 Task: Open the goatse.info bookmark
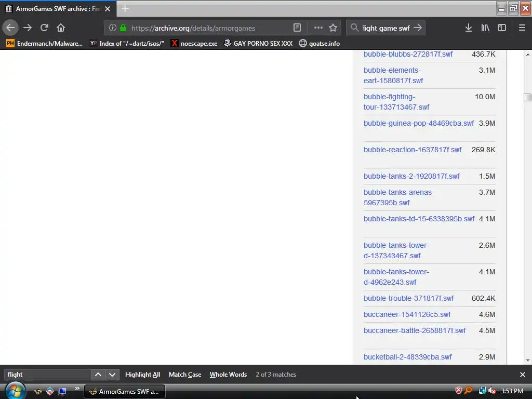(x=320, y=44)
